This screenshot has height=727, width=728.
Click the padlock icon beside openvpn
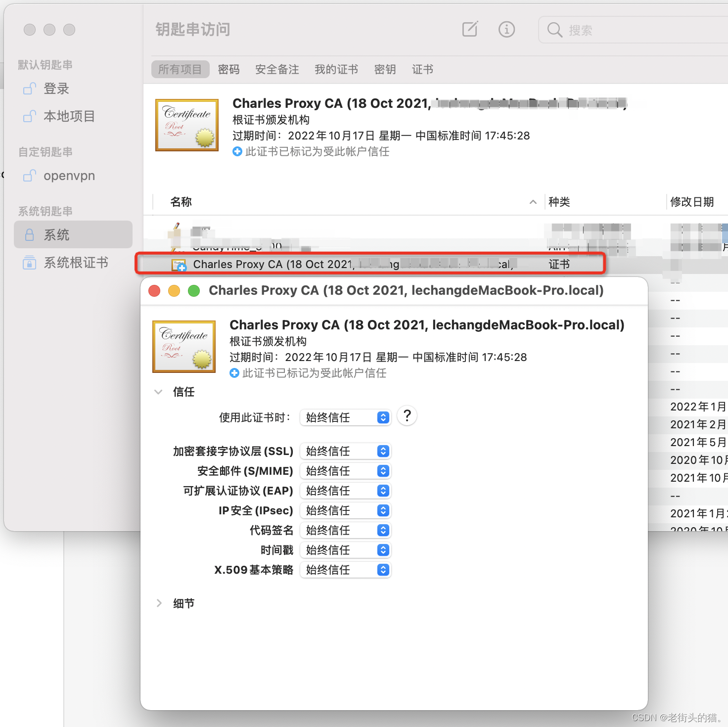[30, 176]
